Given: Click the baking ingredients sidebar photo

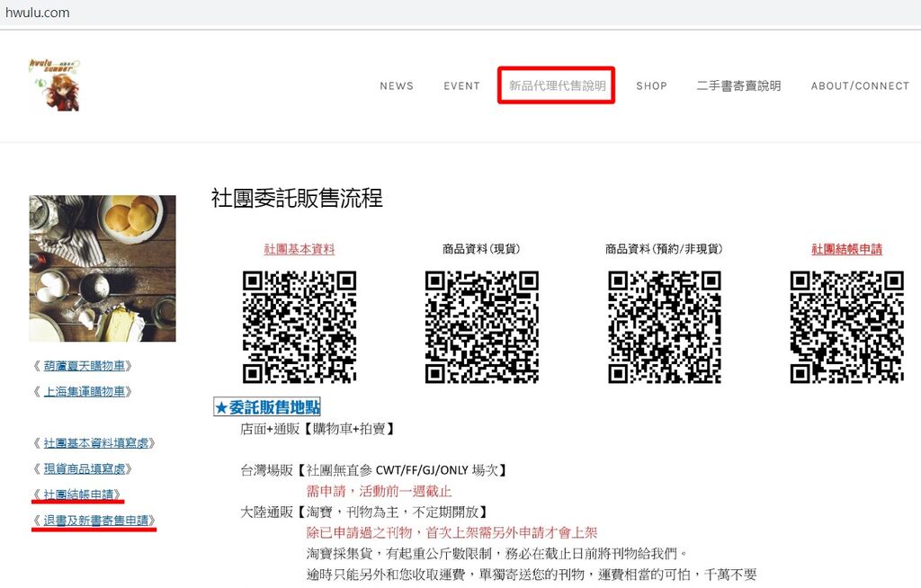Looking at the screenshot, I should [x=103, y=269].
